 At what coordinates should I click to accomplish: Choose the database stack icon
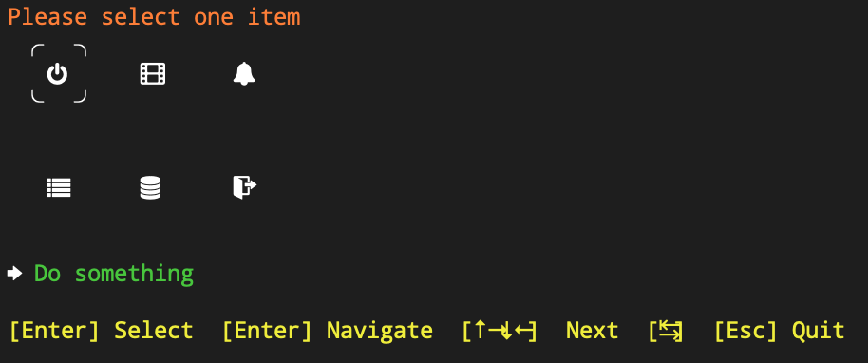pyautogui.click(x=150, y=187)
